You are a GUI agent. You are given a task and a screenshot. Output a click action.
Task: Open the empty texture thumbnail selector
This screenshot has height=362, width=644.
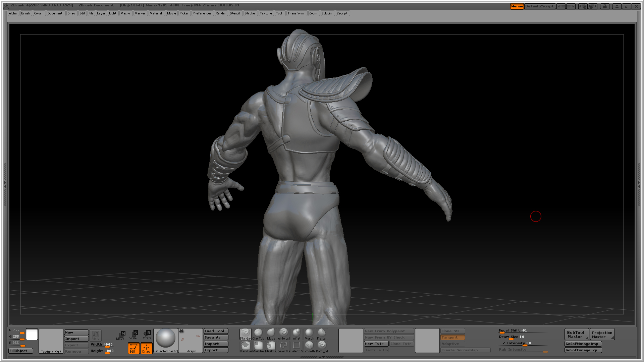point(351,341)
